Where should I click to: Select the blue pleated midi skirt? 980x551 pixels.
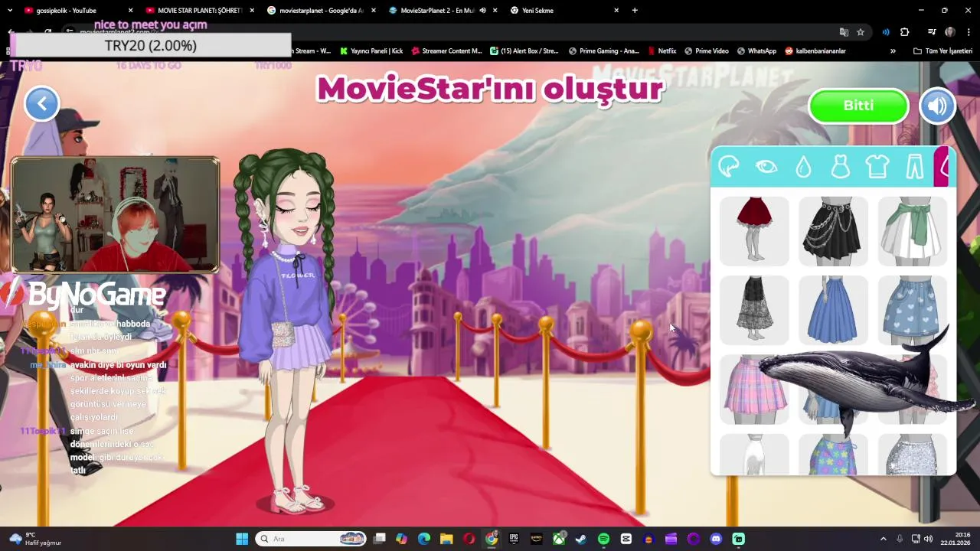coord(833,310)
